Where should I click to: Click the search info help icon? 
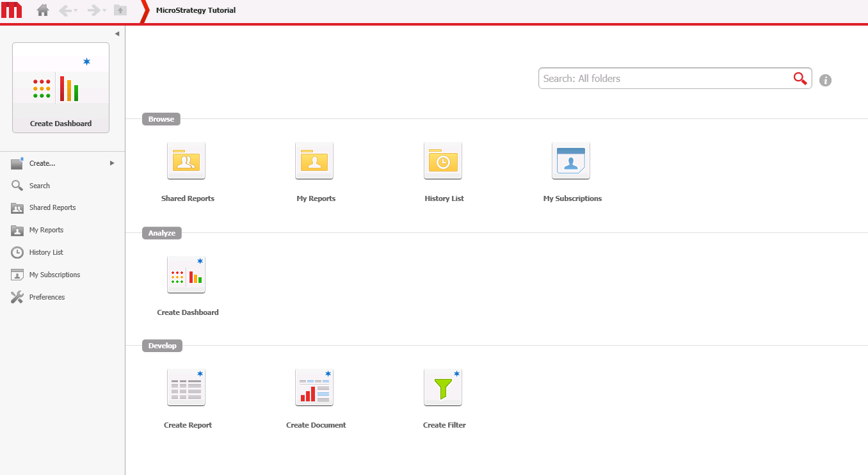(826, 80)
